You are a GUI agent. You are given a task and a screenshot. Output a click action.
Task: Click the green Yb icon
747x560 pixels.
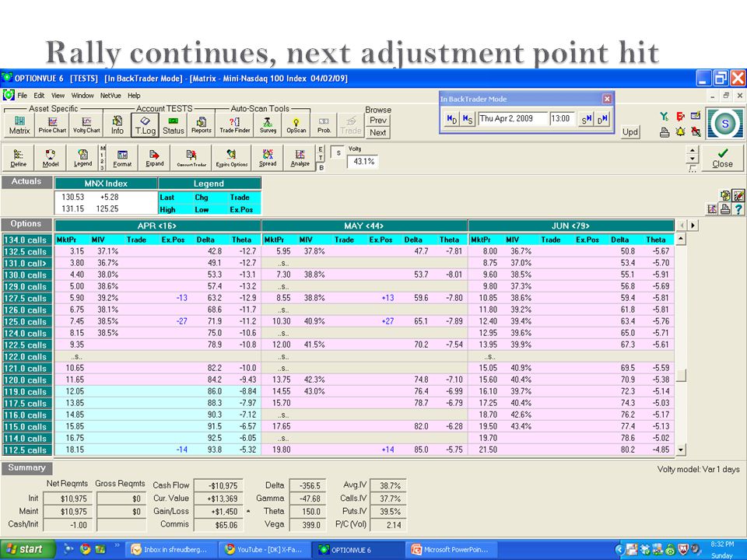664,116
